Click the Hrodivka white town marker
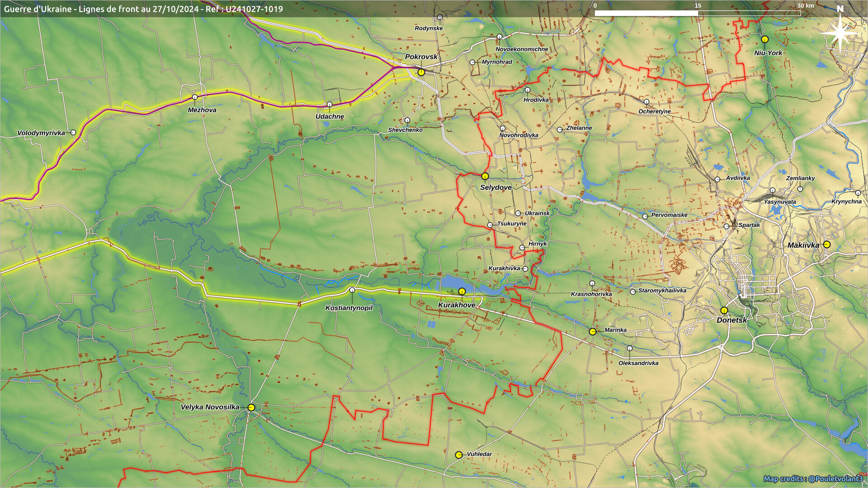 click(527, 90)
